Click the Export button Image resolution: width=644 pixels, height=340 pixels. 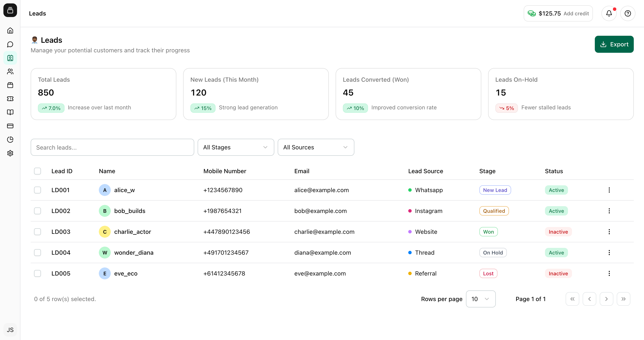tap(614, 44)
